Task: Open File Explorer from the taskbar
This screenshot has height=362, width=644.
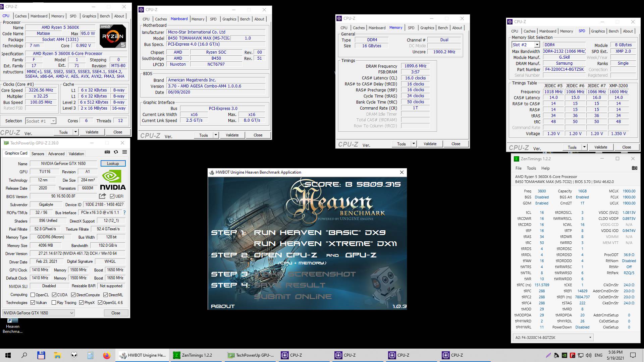Action: (57, 355)
